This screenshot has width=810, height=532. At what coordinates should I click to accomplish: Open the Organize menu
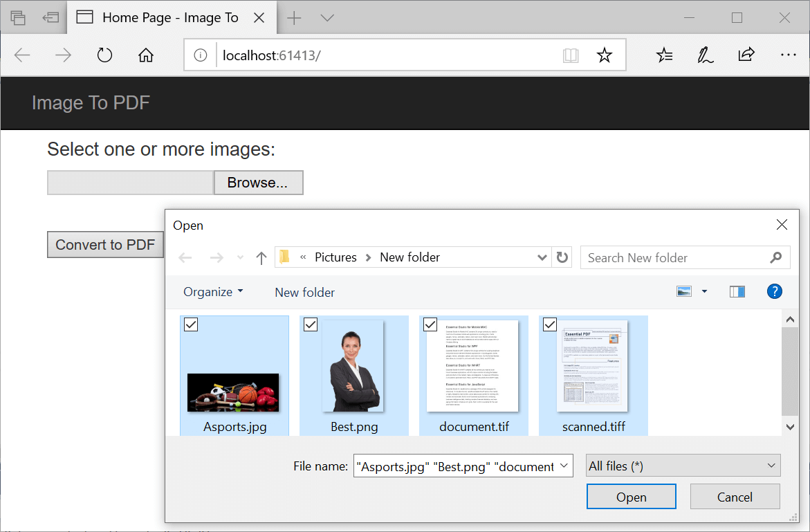tap(212, 292)
